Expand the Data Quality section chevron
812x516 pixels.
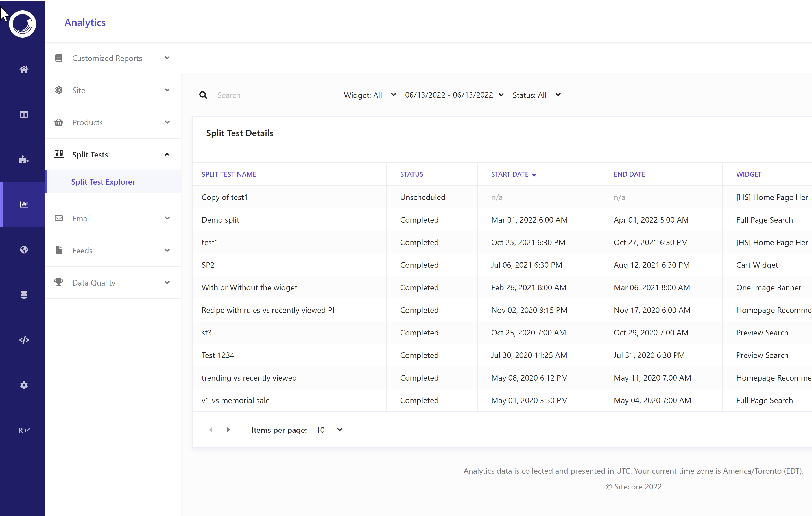click(x=167, y=282)
